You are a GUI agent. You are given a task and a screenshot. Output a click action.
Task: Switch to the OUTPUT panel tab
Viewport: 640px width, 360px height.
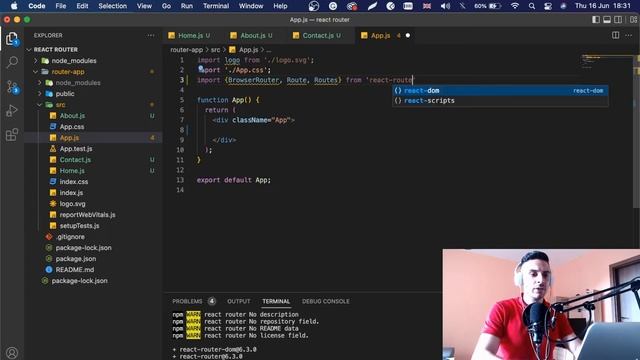click(239, 302)
